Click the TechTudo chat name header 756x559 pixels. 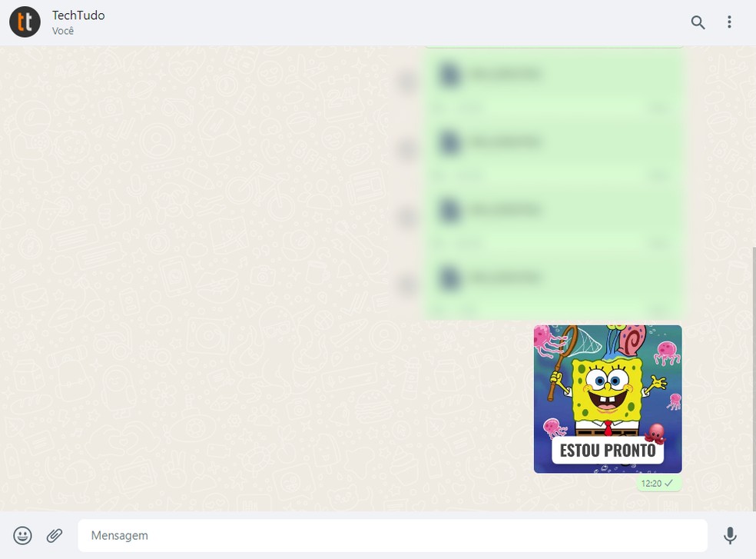[78, 15]
